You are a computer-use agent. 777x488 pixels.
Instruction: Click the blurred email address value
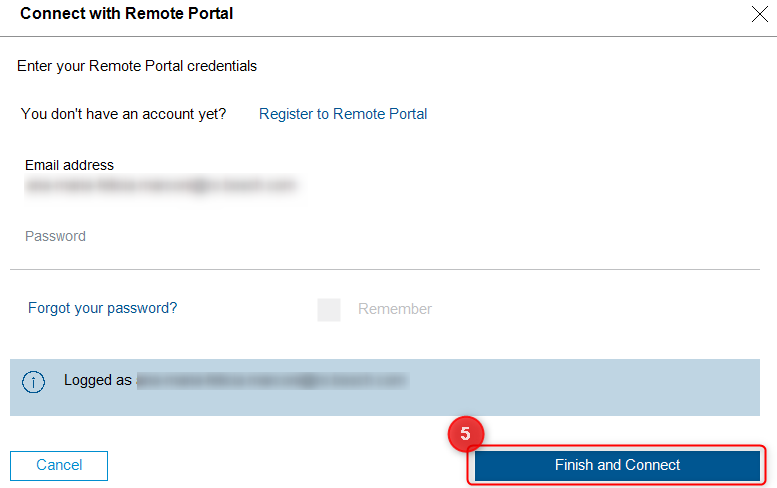point(162,186)
